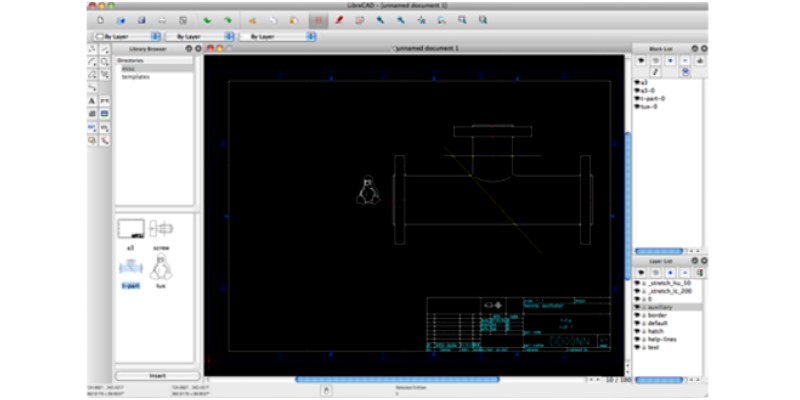Select the tux penguin library thumbnail

point(161,266)
